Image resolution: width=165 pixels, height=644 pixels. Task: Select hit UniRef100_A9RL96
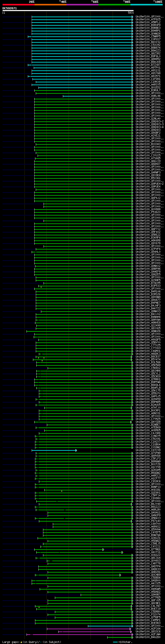pyautogui.click(x=148, y=96)
